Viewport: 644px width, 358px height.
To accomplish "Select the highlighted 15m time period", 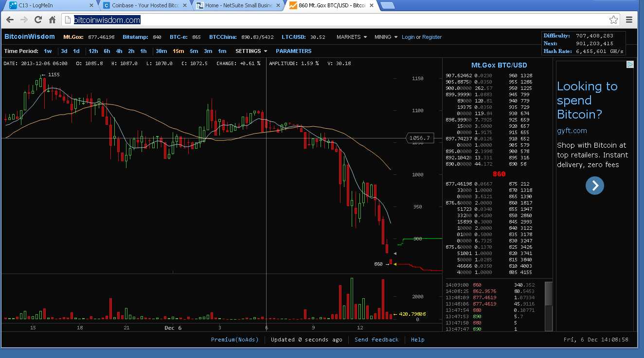I will 179,51.
